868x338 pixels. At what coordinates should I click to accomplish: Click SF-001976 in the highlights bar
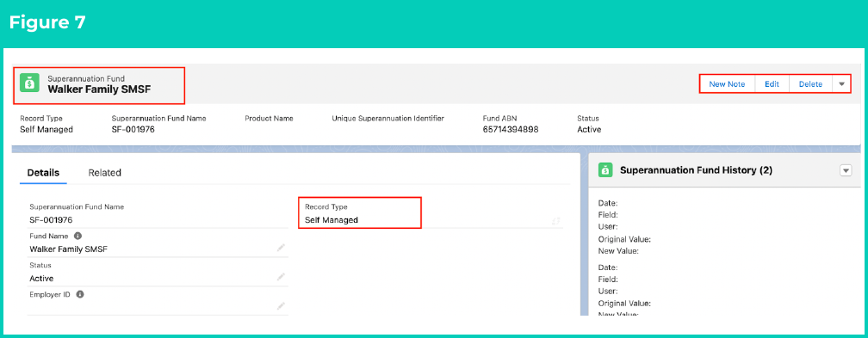(133, 130)
